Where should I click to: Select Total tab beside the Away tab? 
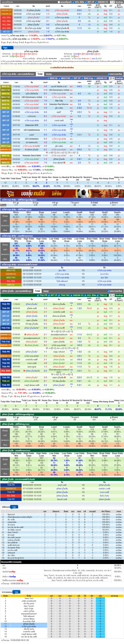37,291
